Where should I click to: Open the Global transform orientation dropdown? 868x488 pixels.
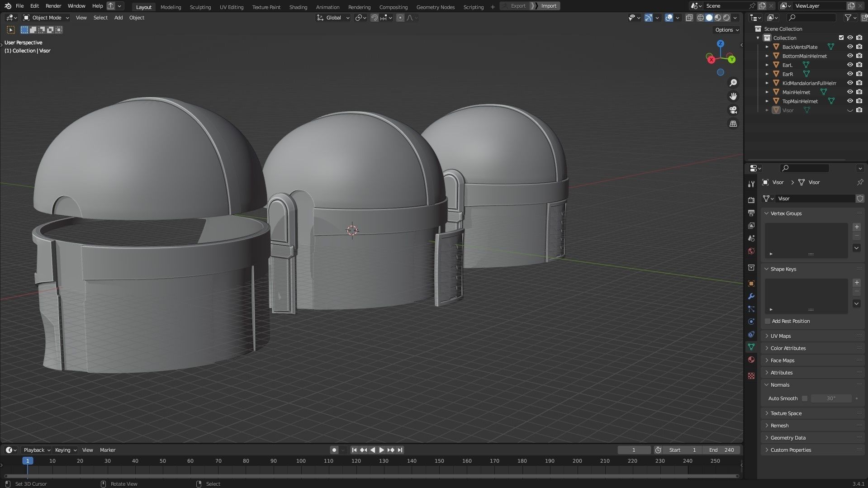tap(333, 18)
